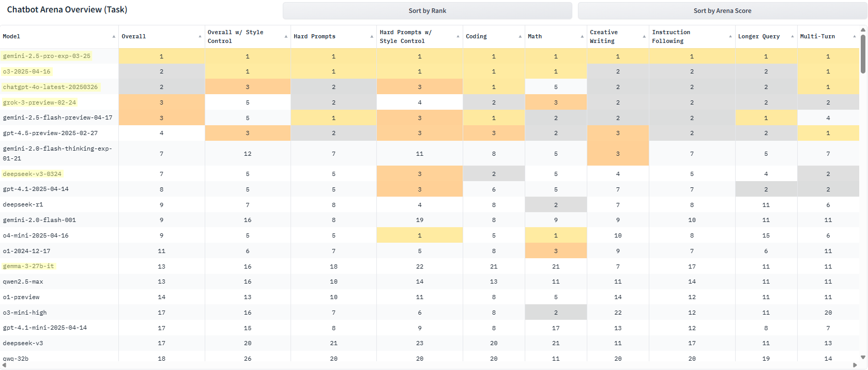Sort by the Coding column arrow
The height and width of the screenshot is (370, 868).
click(520, 37)
